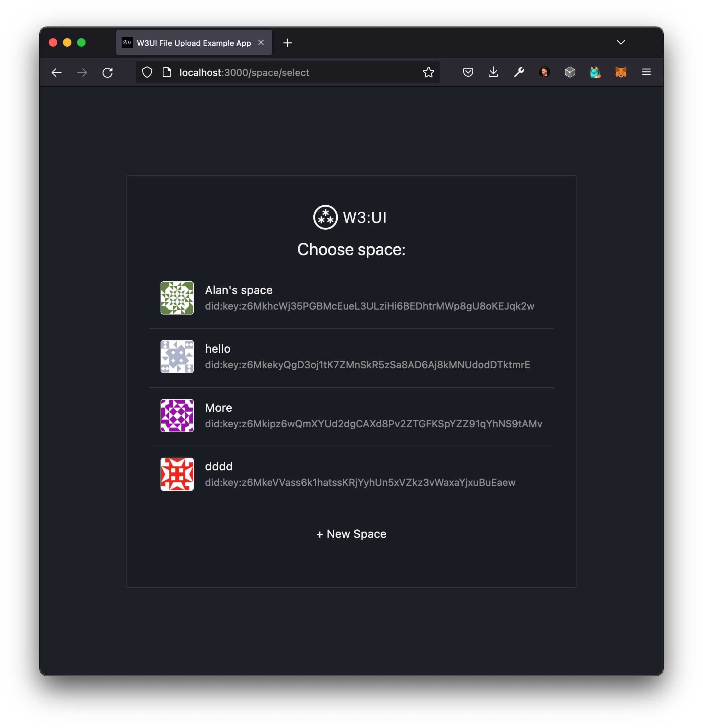Maximize window with the green button
703x728 pixels.
pyautogui.click(x=81, y=42)
